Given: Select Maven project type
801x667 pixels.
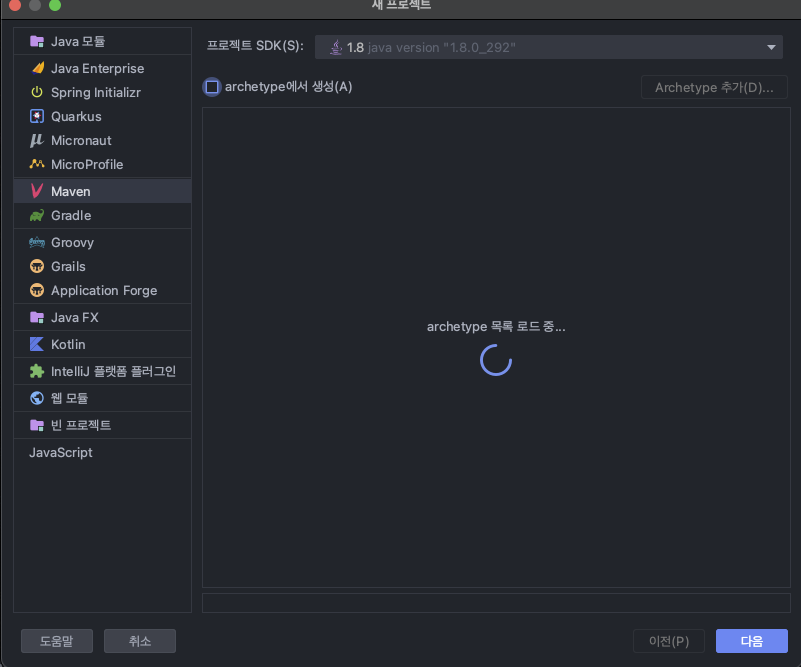Looking at the screenshot, I should 103,191.
